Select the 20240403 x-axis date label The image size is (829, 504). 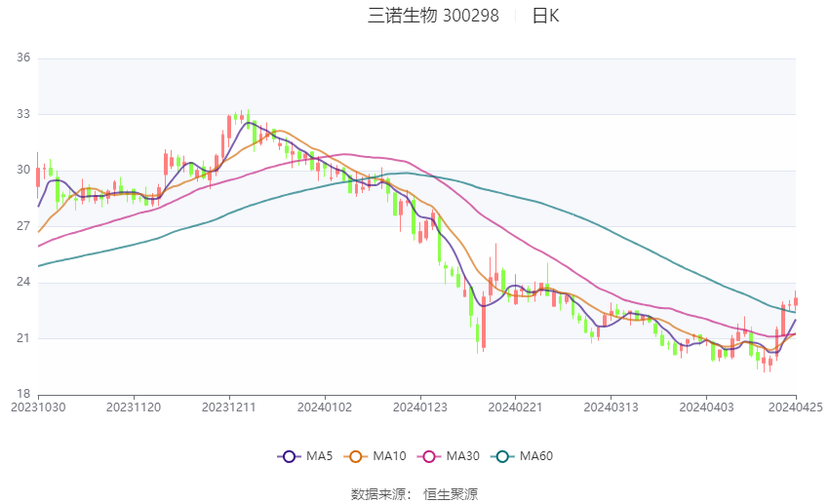706,407
